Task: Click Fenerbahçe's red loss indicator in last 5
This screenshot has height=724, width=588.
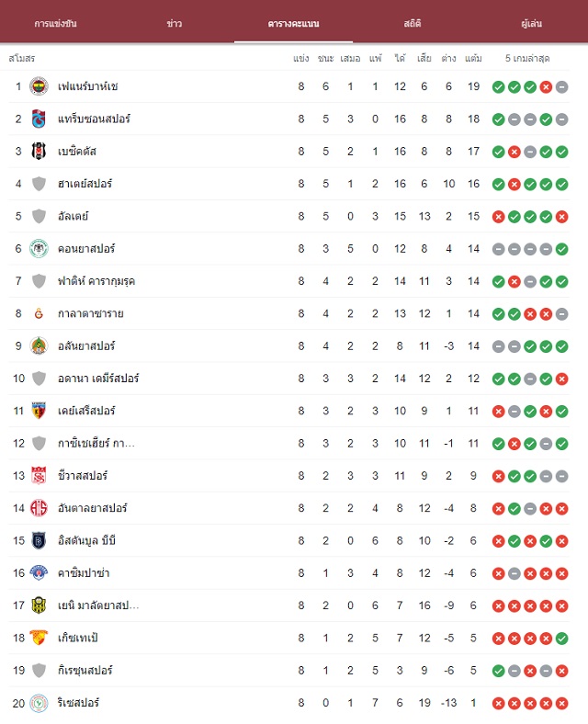Action: 546,86
